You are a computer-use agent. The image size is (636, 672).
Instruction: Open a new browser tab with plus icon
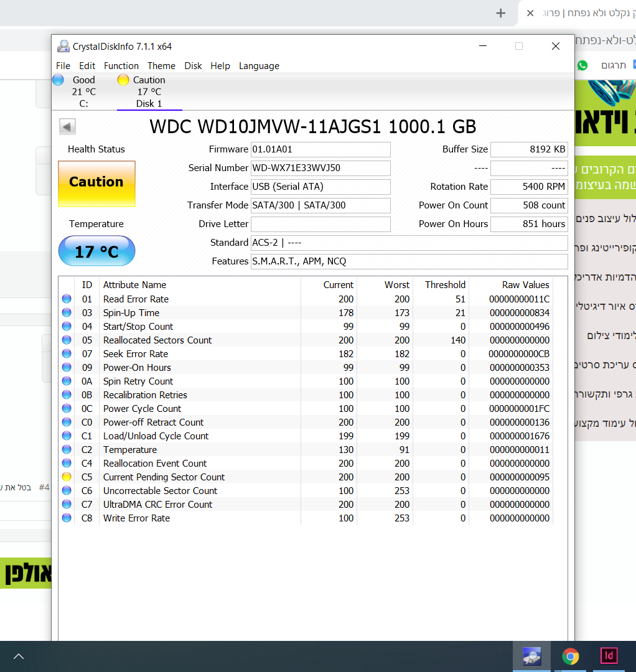click(500, 13)
